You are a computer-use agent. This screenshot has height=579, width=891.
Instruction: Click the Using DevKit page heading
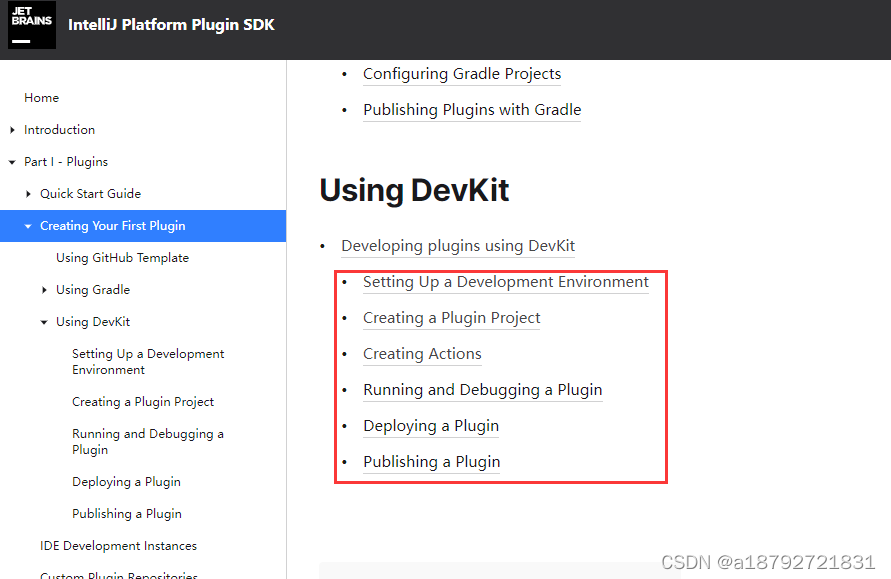(414, 190)
